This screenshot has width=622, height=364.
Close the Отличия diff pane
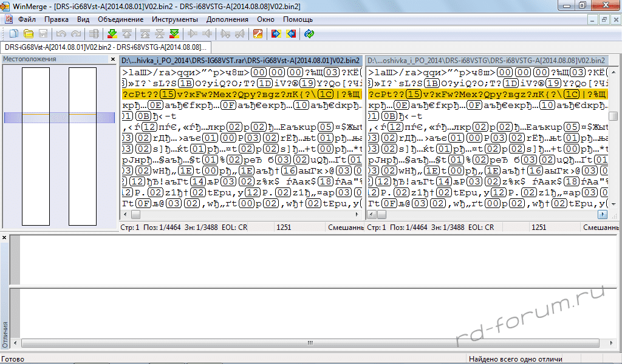coord(4,238)
